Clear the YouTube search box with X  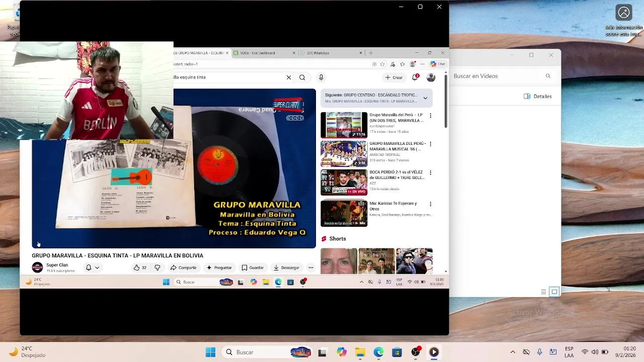pos(289,77)
